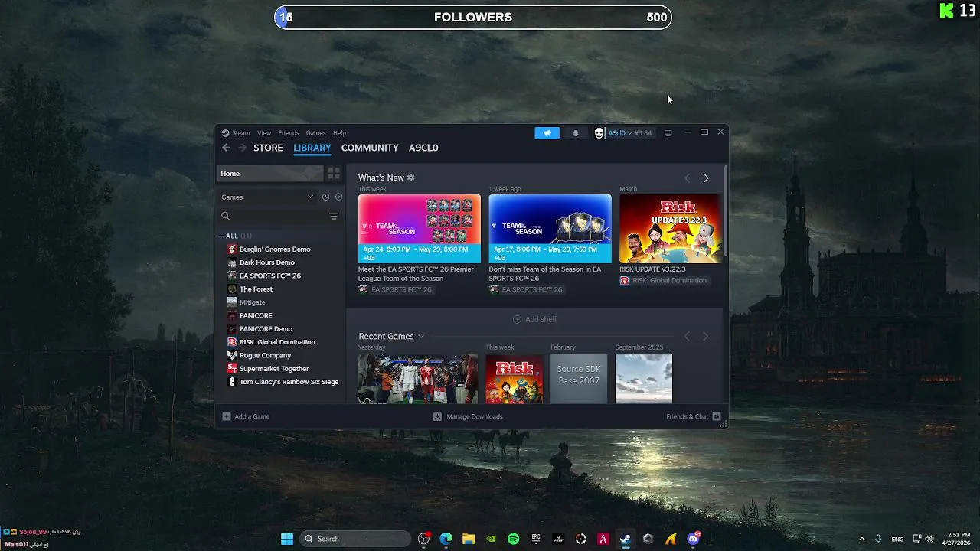Select Tom Clancy's Rainbow Six Siege
The image size is (980, 551).
coord(289,382)
